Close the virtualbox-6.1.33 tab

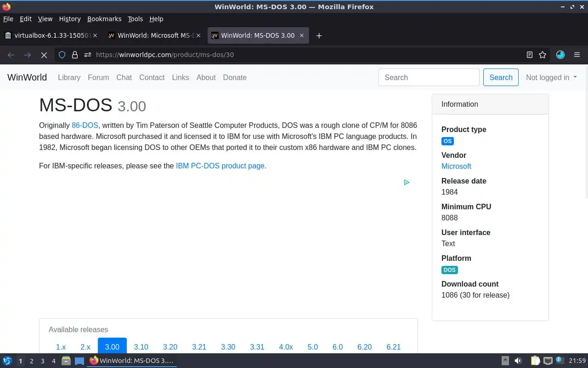click(x=95, y=35)
